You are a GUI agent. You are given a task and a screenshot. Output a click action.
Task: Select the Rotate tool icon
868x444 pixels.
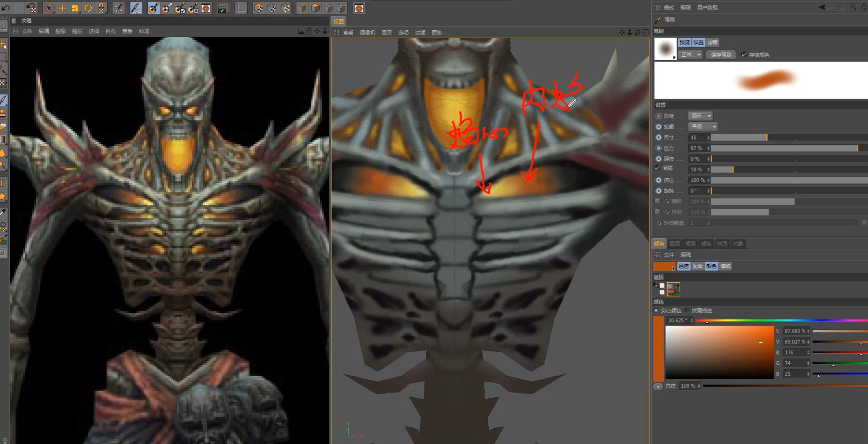pyautogui.click(x=88, y=8)
